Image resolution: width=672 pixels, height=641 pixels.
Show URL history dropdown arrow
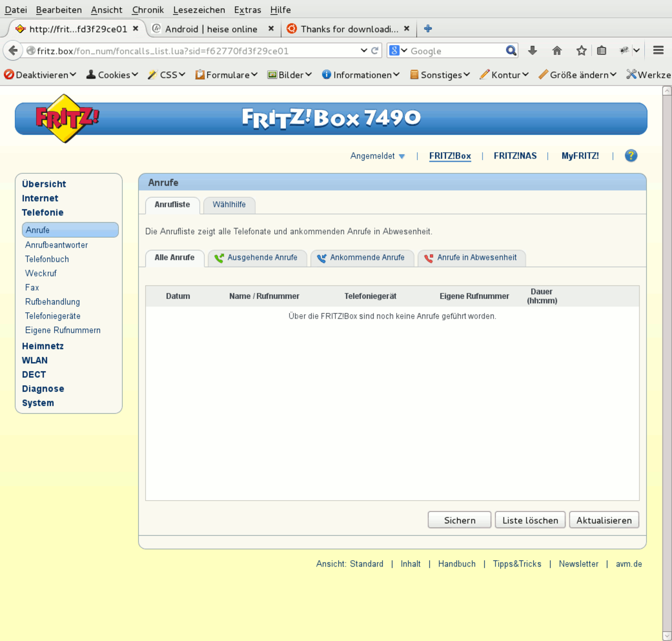pyautogui.click(x=364, y=50)
